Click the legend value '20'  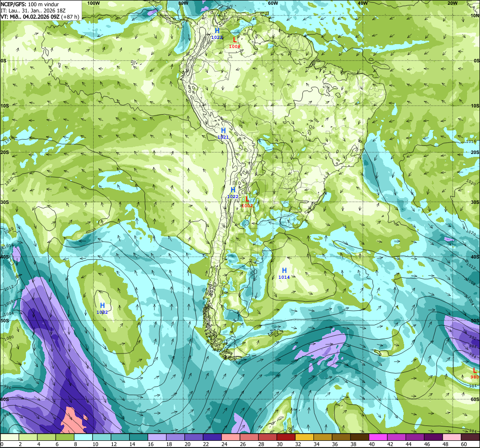tap(187, 444)
